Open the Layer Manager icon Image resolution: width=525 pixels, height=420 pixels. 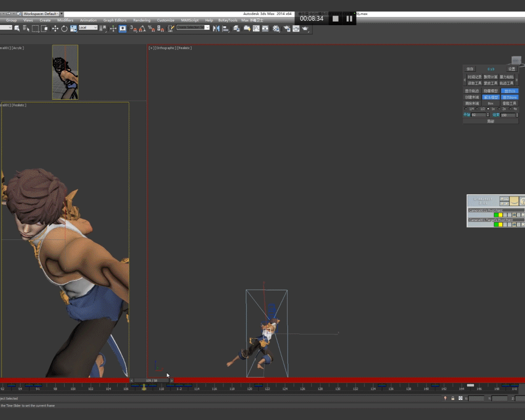click(x=236, y=28)
